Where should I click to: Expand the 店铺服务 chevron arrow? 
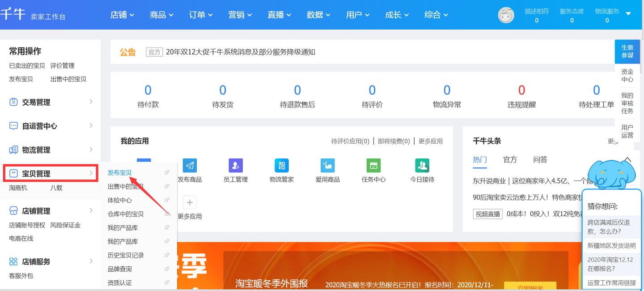pyautogui.click(x=91, y=261)
